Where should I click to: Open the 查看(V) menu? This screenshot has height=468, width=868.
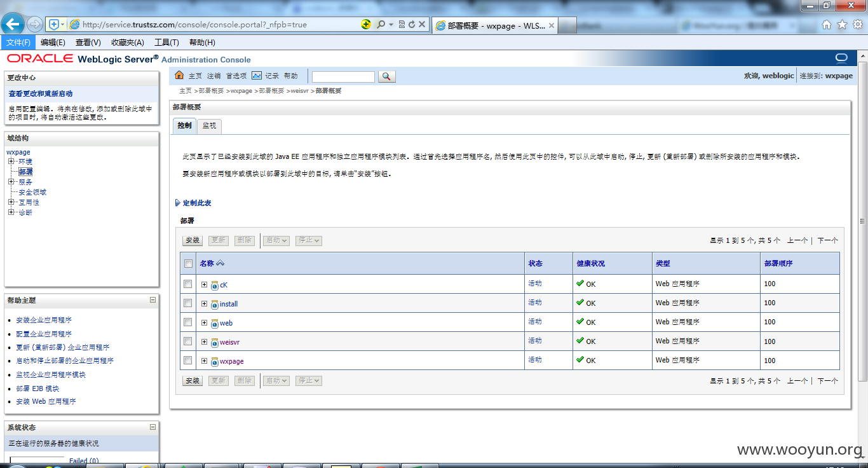click(88, 43)
